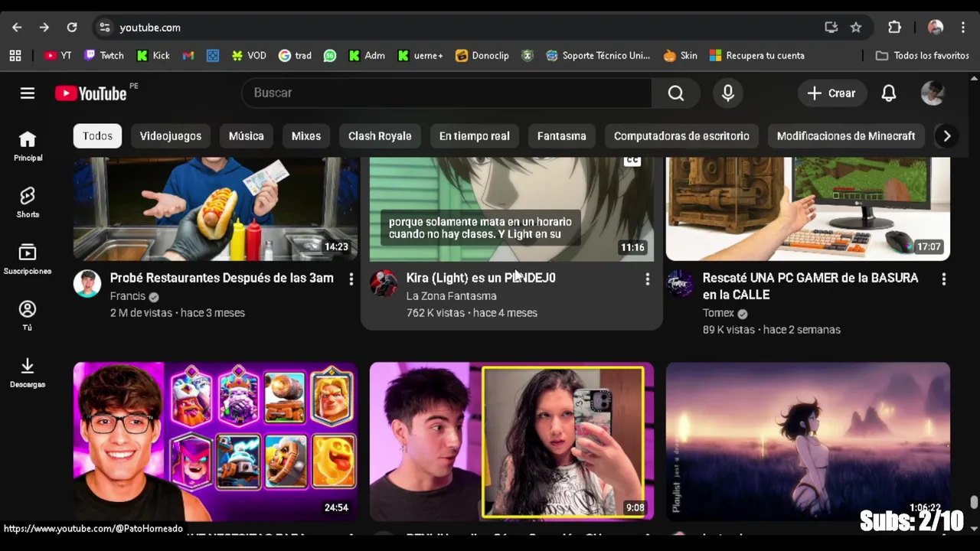This screenshot has width=980, height=551.
Task: Bookmark this page with star icon
Action: (856, 28)
